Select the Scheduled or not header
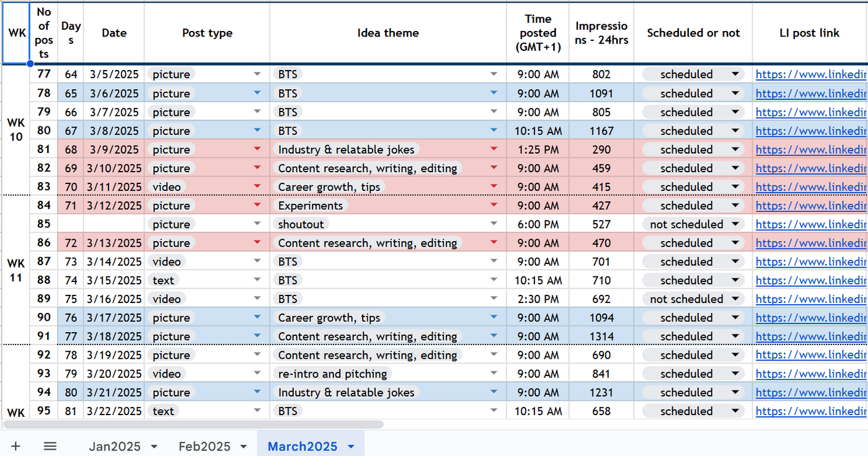Image resolution: width=868 pixels, height=456 pixels. point(693,33)
